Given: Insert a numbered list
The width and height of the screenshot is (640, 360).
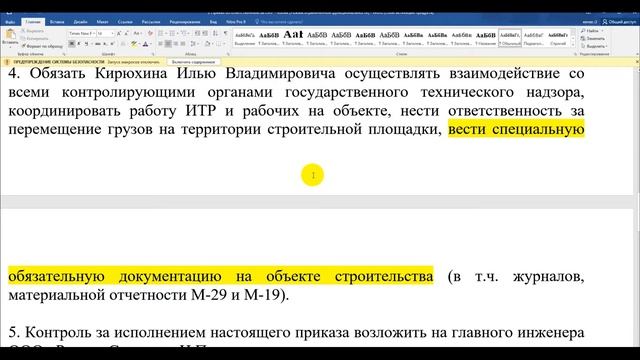Looking at the screenshot, I should pos(173,33).
